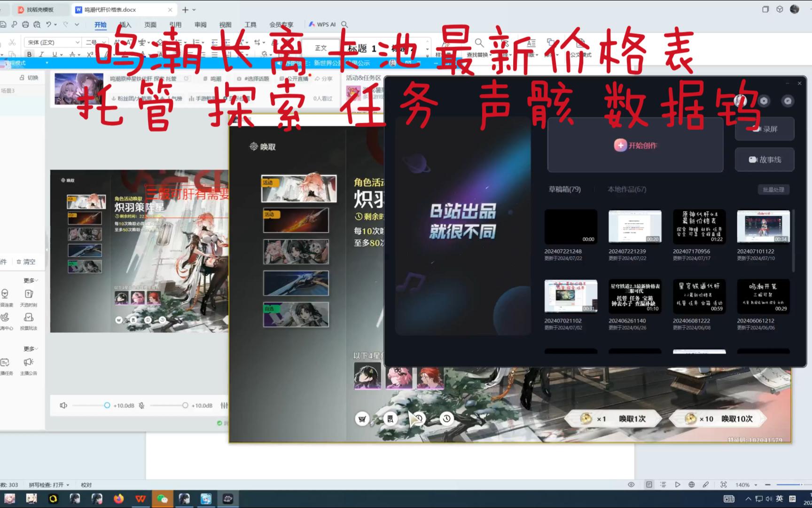This screenshot has width=812, height=508.
Task: Click the 批量处理 batch process button
Action: coord(773,190)
